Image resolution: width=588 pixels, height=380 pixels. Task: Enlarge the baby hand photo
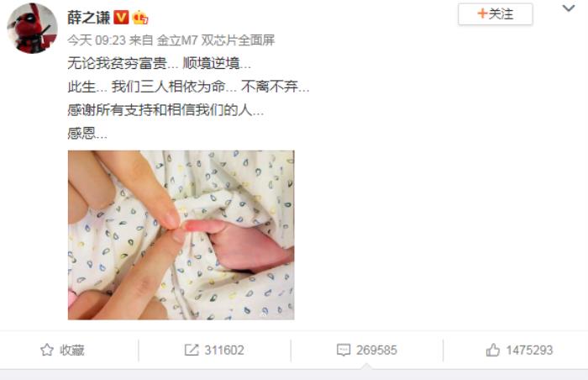click(181, 235)
